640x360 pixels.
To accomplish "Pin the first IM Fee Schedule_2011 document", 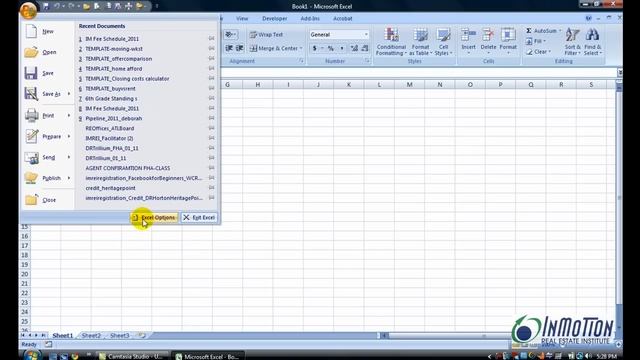I will pos(211,38).
